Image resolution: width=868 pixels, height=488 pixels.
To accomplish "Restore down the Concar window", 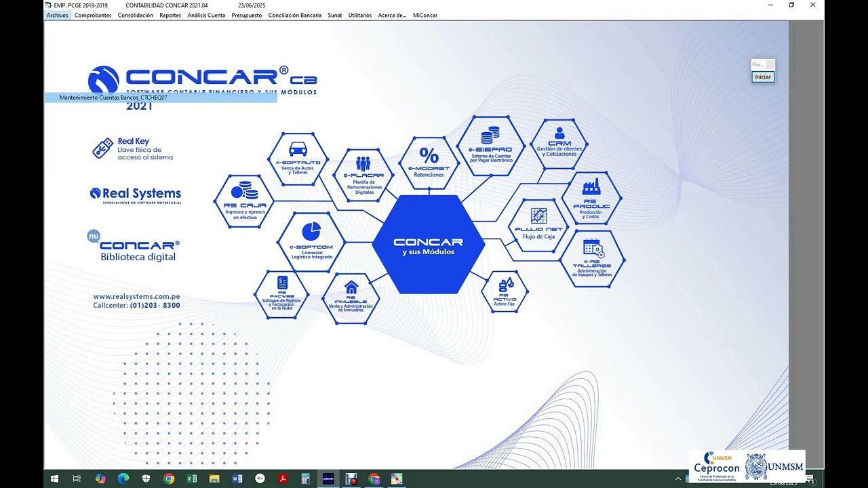I will [x=791, y=5].
